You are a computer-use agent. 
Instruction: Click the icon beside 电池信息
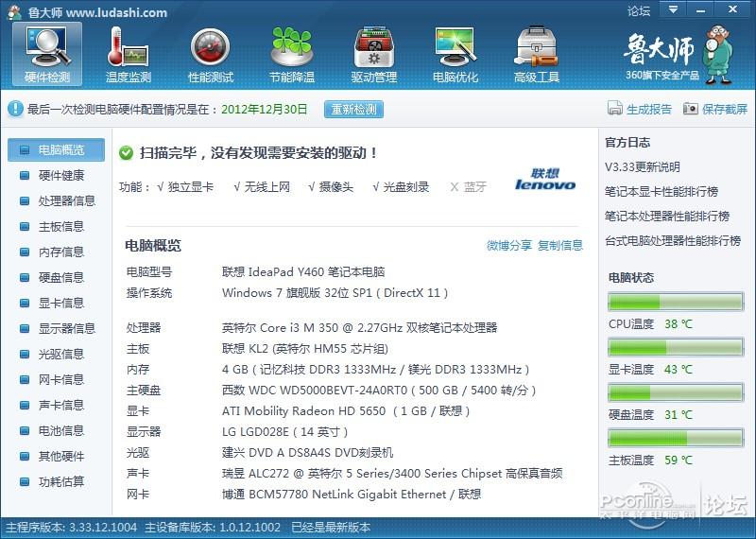25,431
